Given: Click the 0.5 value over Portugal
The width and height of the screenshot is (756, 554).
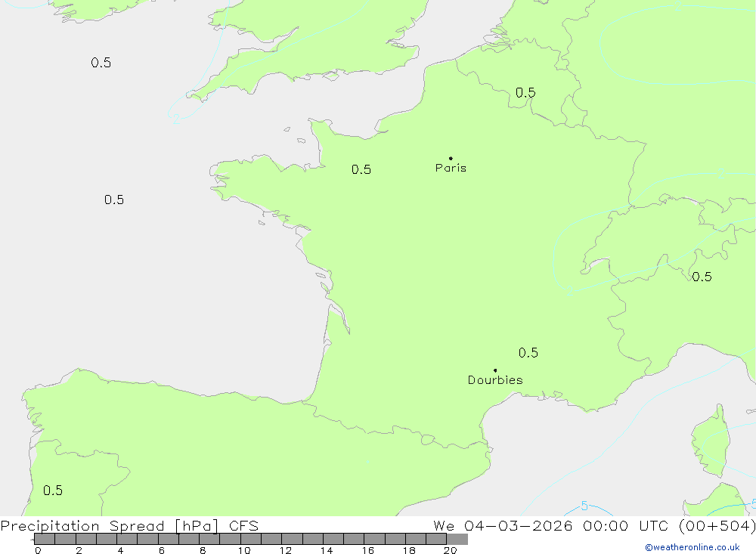Looking at the screenshot, I should coord(53,491).
